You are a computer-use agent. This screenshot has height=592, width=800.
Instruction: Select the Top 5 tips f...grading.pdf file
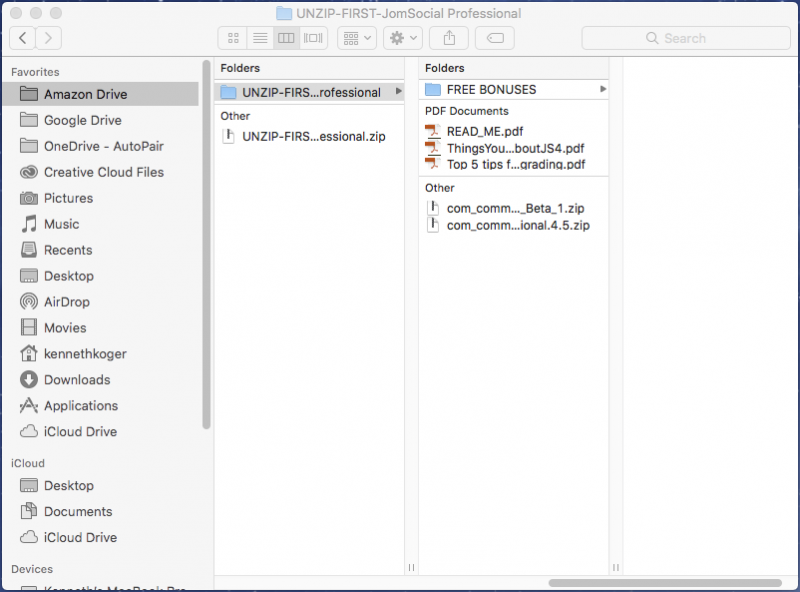(x=514, y=164)
